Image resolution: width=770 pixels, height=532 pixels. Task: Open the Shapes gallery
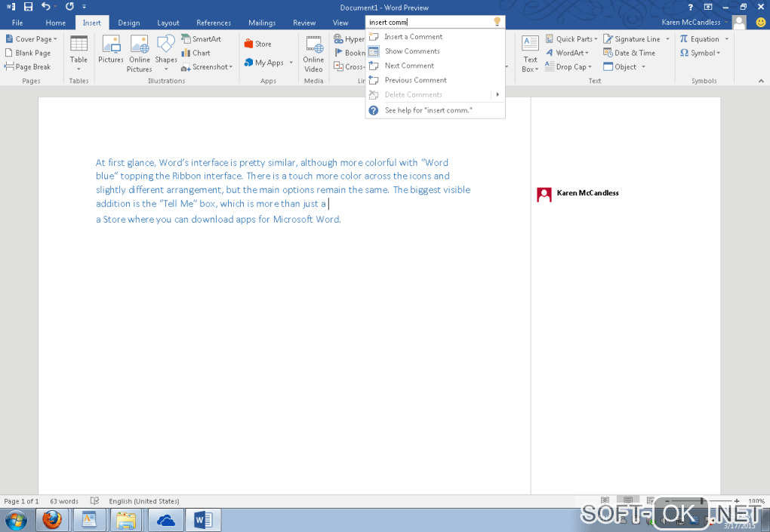pos(166,54)
